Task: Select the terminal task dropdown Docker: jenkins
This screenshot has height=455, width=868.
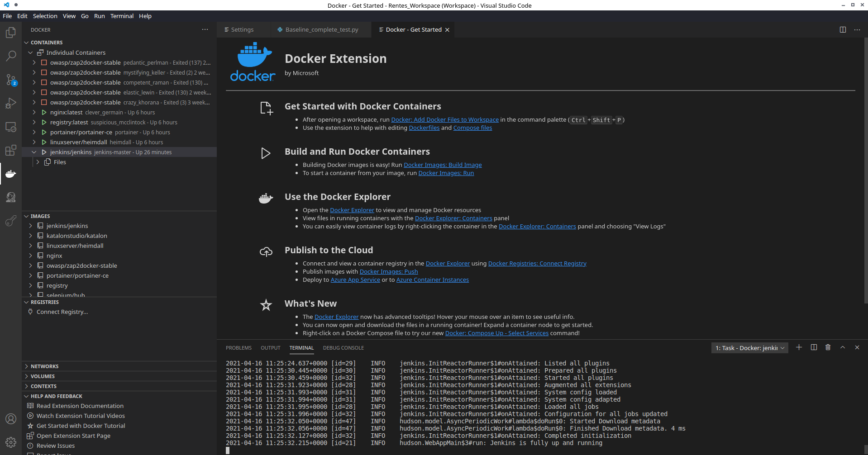Action: click(x=750, y=348)
